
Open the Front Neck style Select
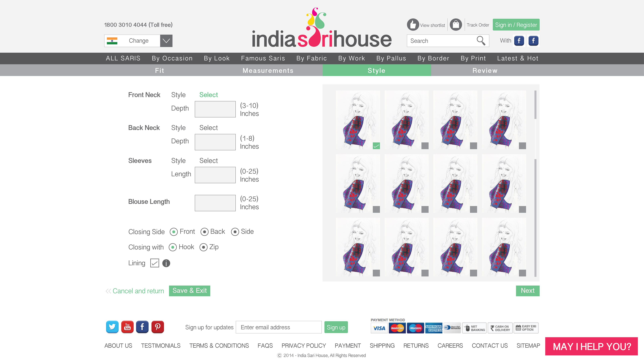point(208,95)
